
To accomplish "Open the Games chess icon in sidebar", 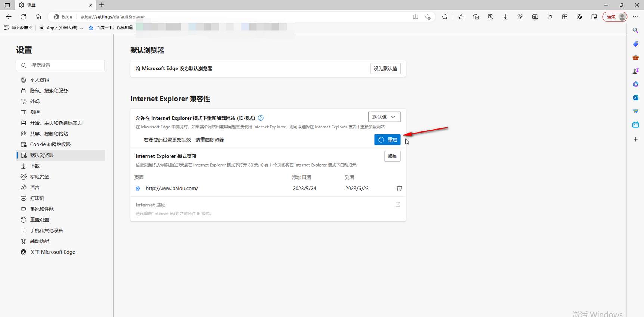I will pyautogui.click(x=635, y=71).
